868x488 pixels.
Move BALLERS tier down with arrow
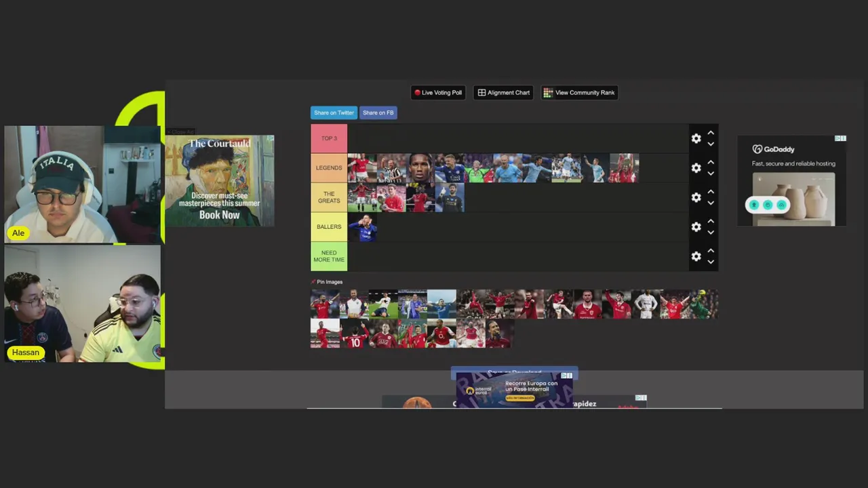tap(711, 232)
